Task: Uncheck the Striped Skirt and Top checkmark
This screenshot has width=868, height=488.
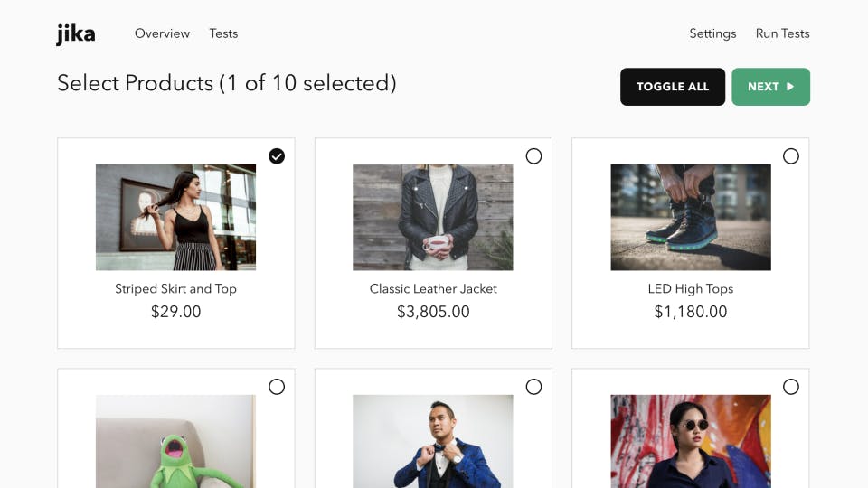Action: [x=277, y=156]
